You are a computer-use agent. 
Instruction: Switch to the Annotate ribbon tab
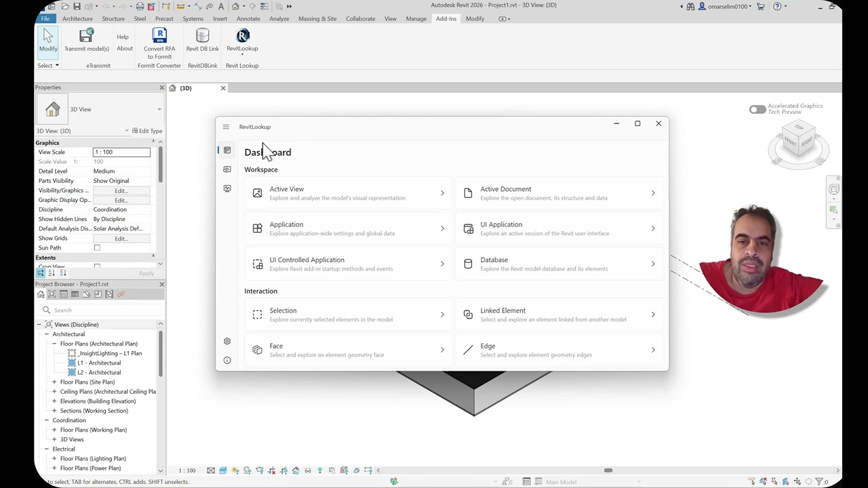248,19
